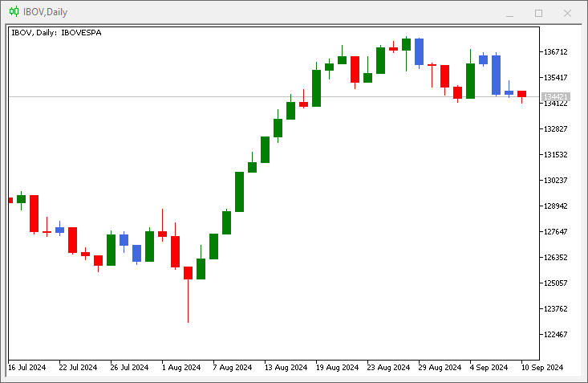This screenshot has height=383, width=588.
Task: Click the horizontal current price line
Action: pos(274,97)
